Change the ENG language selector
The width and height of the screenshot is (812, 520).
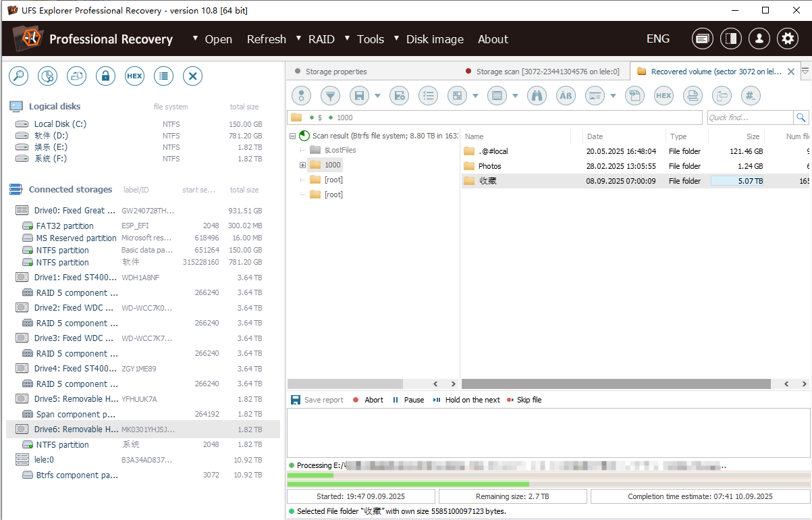[x=657, y=38]
